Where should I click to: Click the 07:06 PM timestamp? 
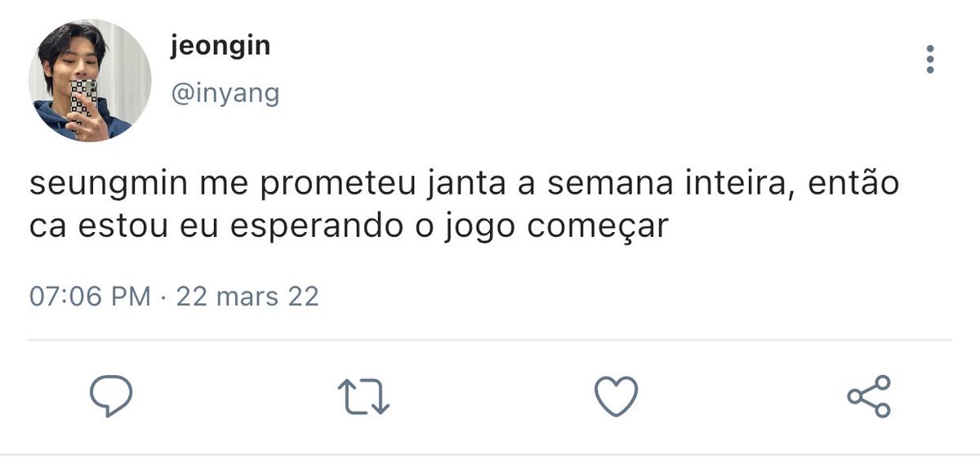pyautogui.click(x=90, y=296)
